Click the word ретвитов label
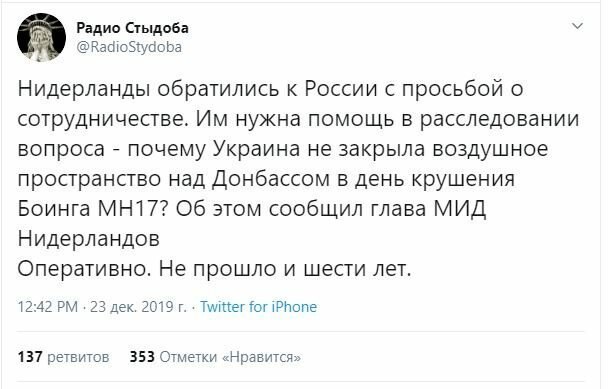The width and height of the screenshot is (608, 389). (78, 357)
